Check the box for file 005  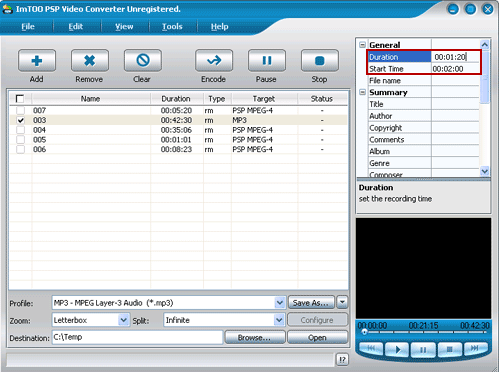pos(21,140)
